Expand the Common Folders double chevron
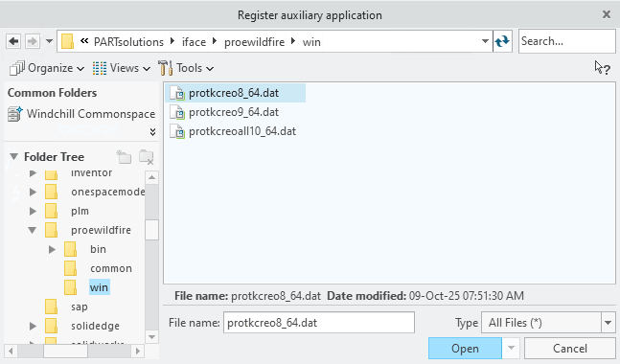The height and width of the screenshot is (364, 620). pos(152,132)
